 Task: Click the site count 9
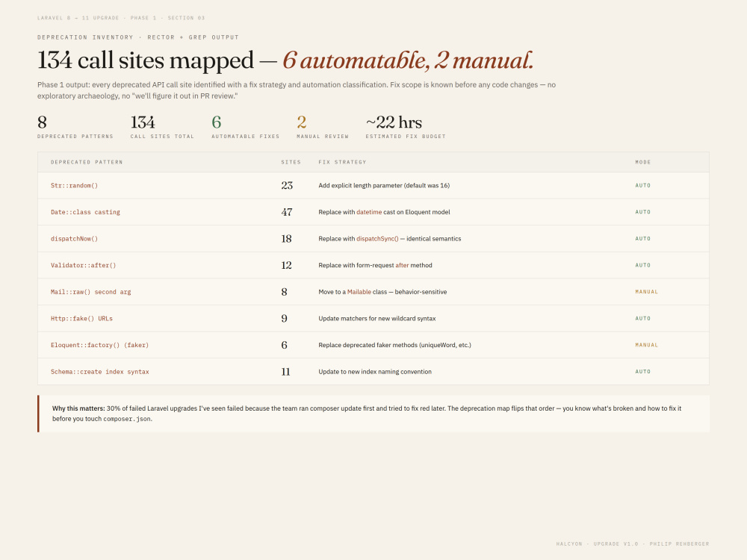coord(284,319)
